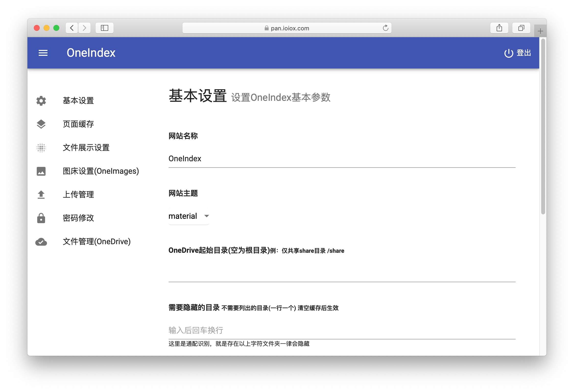Open the 文件展示设置 menu item
The width and height of the screenshot is (574, 392).
click(86, 148)
